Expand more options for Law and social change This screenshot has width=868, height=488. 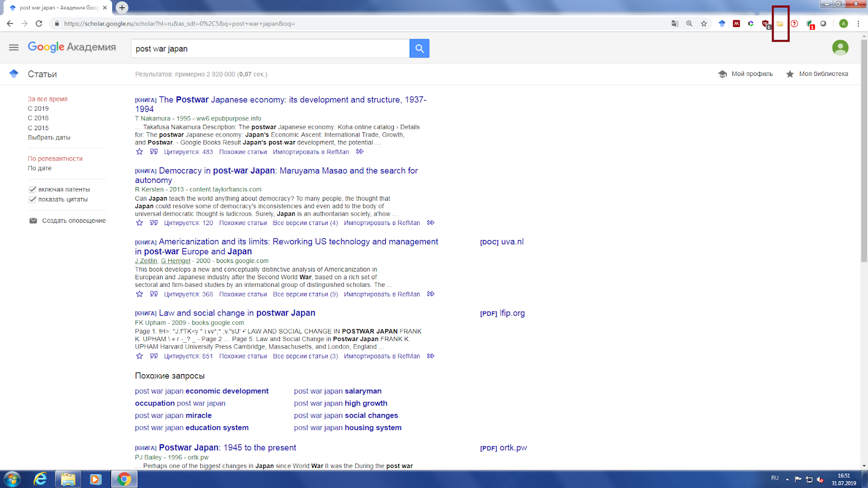(431, 356)
